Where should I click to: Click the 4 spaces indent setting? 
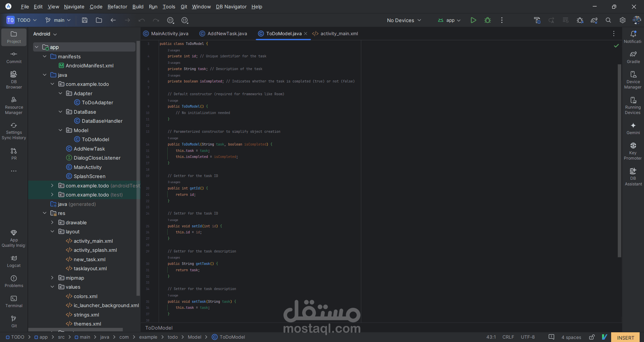(x=571, y=337)
